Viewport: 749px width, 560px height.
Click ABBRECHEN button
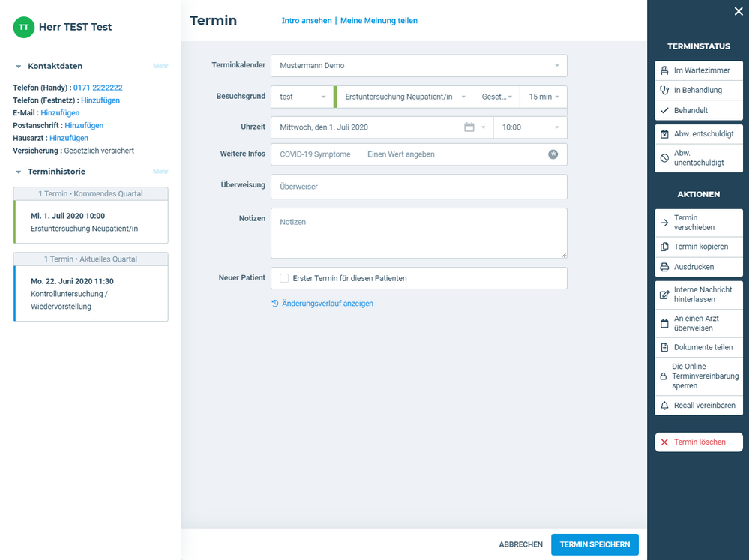point(520,544)
